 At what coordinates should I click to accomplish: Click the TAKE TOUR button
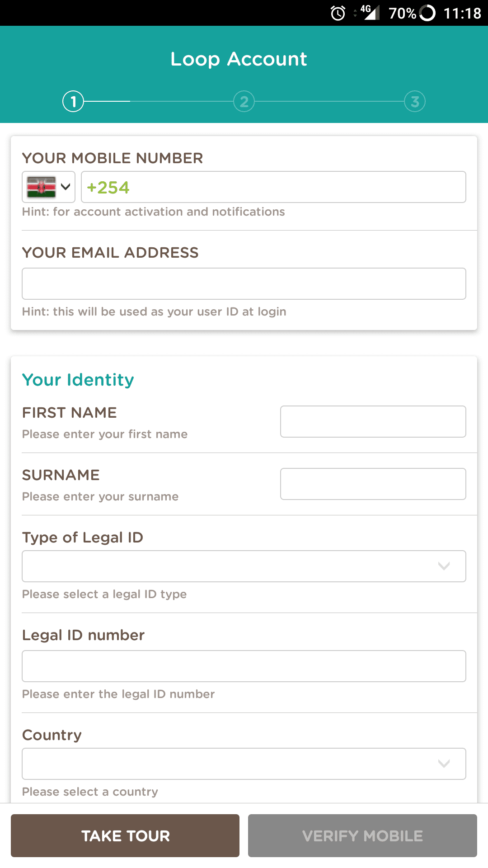tap(125, 835)
